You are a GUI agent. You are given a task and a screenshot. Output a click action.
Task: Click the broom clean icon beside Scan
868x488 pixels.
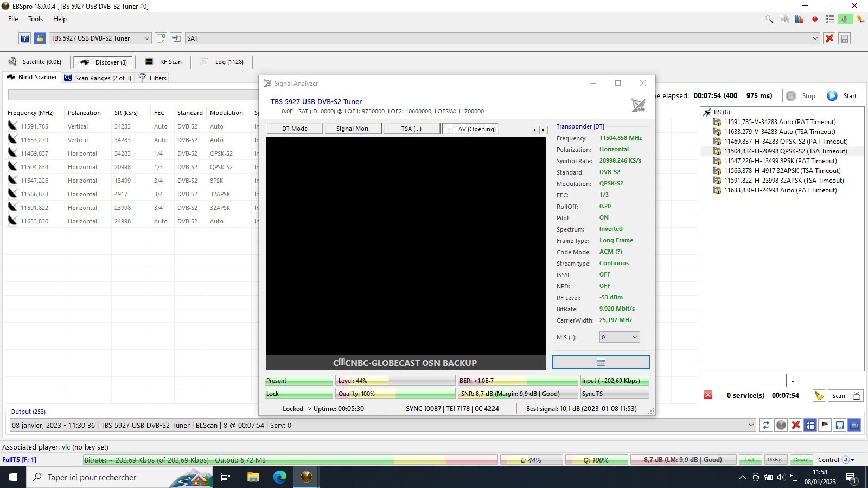819,396
